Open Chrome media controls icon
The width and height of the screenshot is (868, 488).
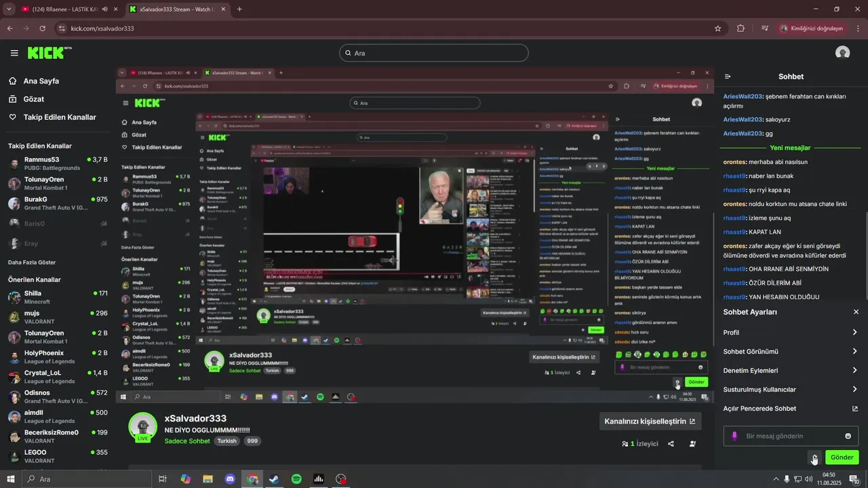pyautogui.click(x=765, y=28)
